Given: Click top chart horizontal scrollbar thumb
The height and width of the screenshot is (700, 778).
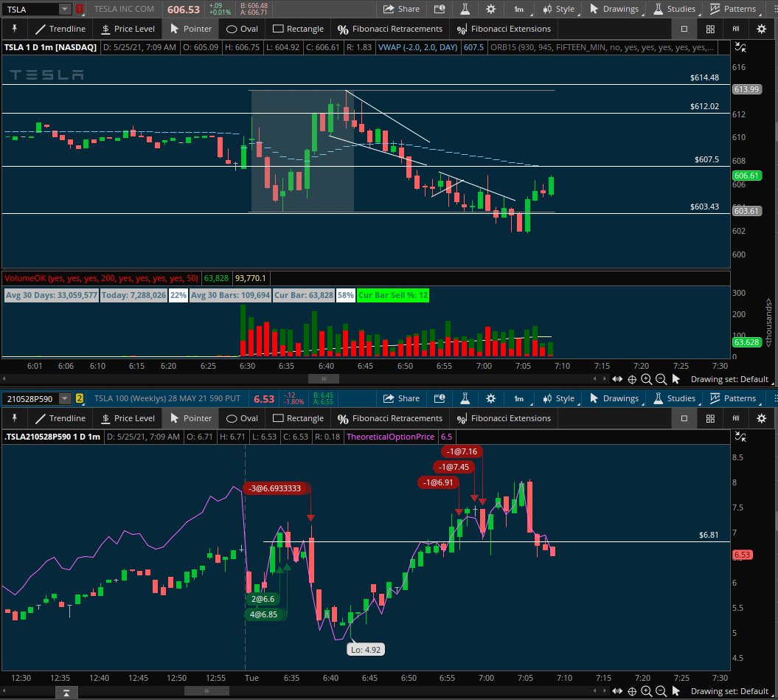Looking at the screenshot, I should coord(324,379).
